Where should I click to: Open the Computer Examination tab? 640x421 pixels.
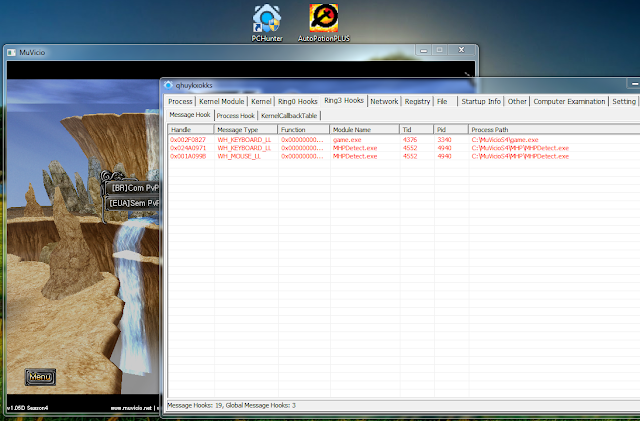(x=569, y=101)
